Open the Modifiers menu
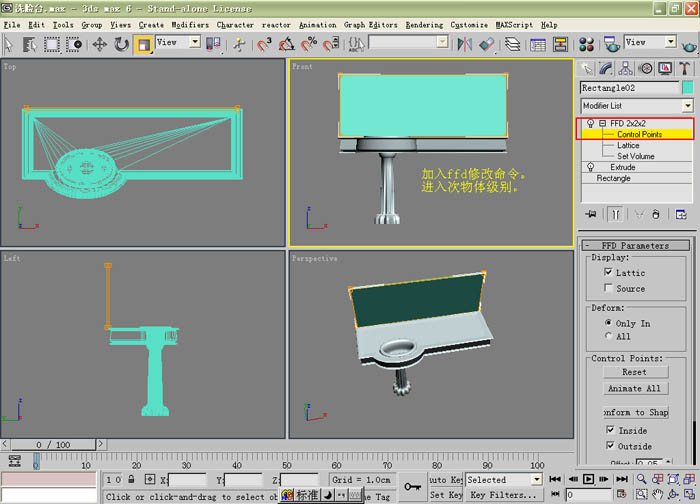 coord(190,25)
